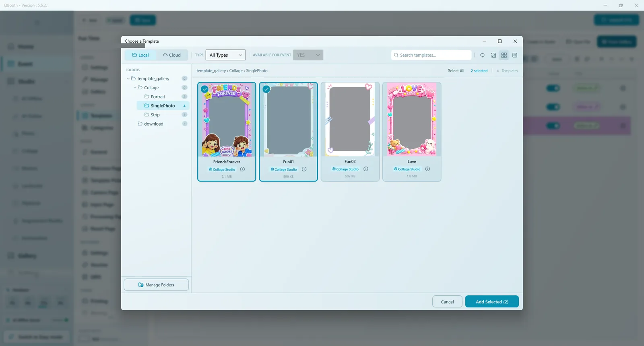Open Love's Collage Studio badge

[x=407, y=169]
